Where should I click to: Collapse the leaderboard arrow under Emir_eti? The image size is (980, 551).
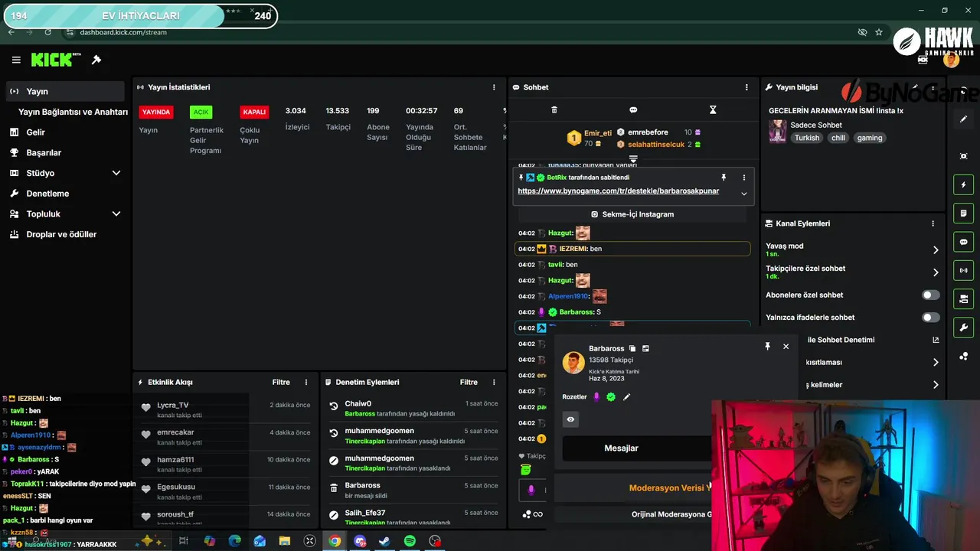[x=633, y=159]
